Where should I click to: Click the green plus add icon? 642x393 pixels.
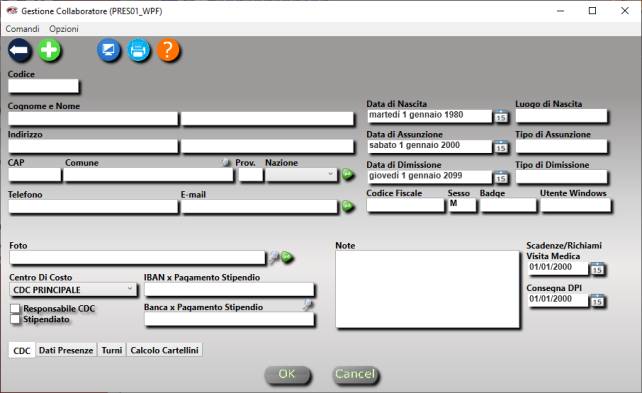50,50
